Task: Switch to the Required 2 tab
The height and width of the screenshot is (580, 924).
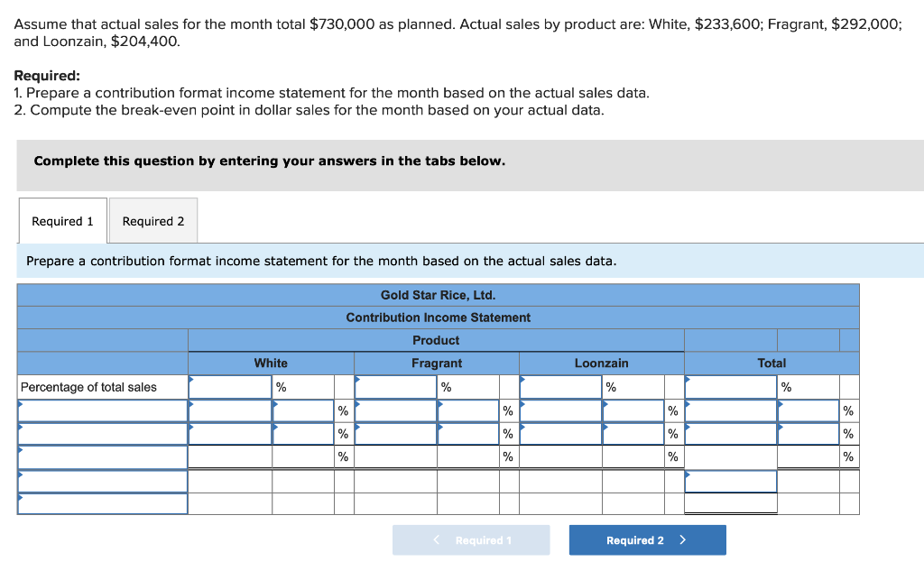Action: click(153, 221)
